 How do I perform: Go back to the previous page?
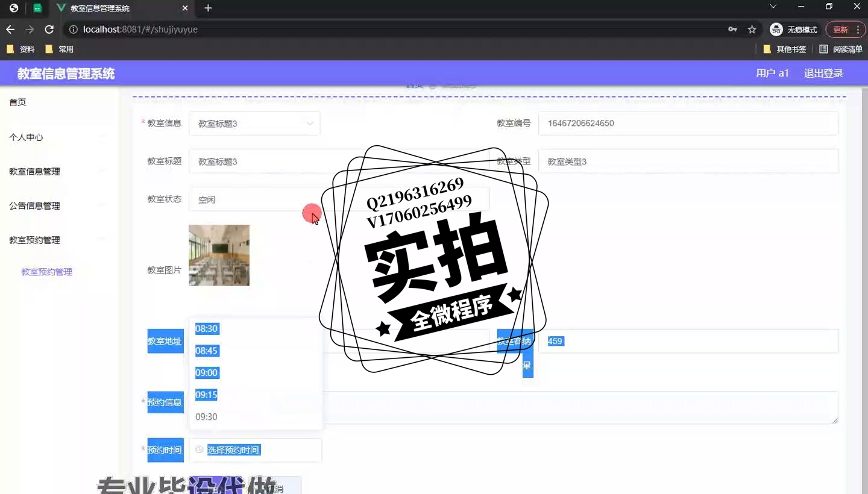tap(10, 30)
